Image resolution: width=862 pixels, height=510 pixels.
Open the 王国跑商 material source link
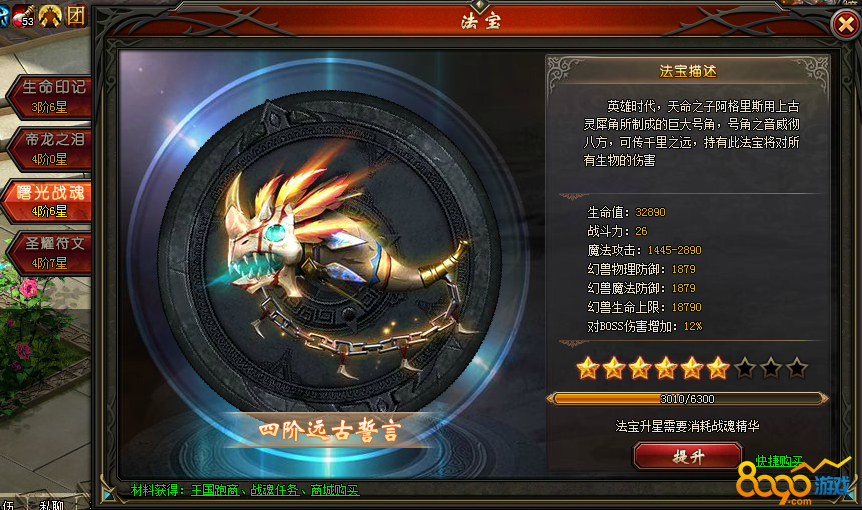214,490
